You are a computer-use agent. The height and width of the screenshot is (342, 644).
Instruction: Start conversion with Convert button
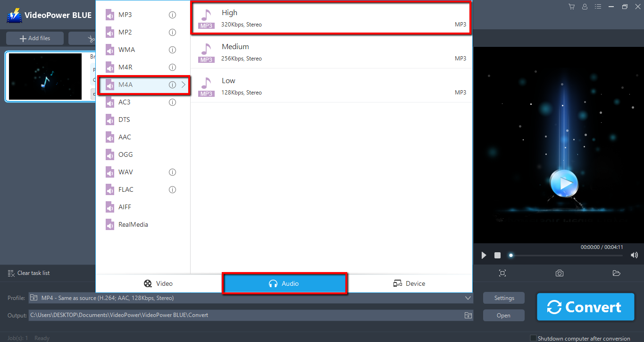coord(585,307)
